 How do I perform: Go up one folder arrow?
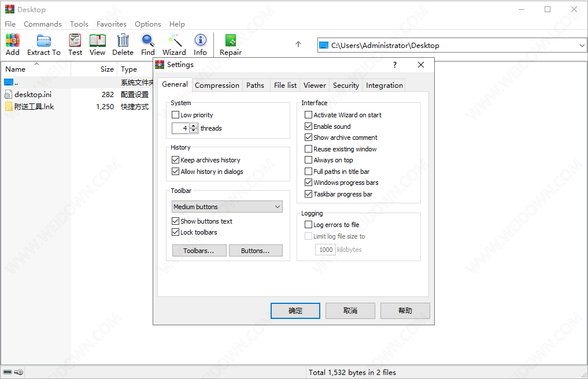coord(298,44)
